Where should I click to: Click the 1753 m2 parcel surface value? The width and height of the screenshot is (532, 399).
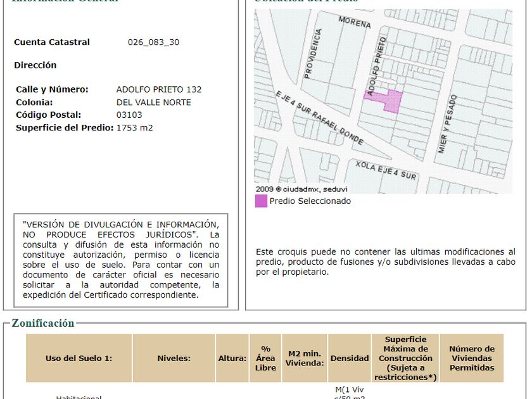click(134, 127)
